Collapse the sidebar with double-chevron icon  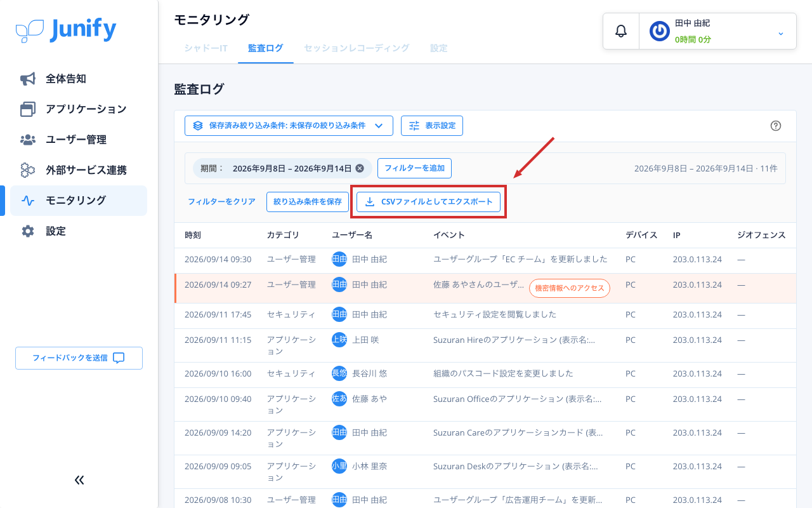coord(79,480)
